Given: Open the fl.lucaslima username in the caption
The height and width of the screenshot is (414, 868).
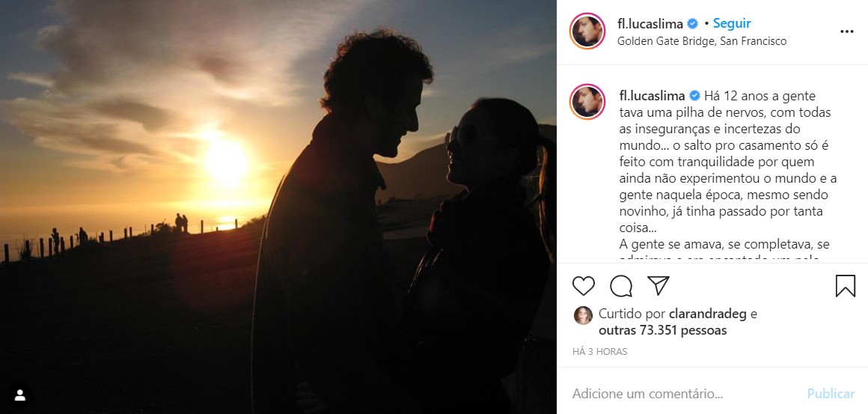Looking at the screenshot, I should click(x=652, y=96).
